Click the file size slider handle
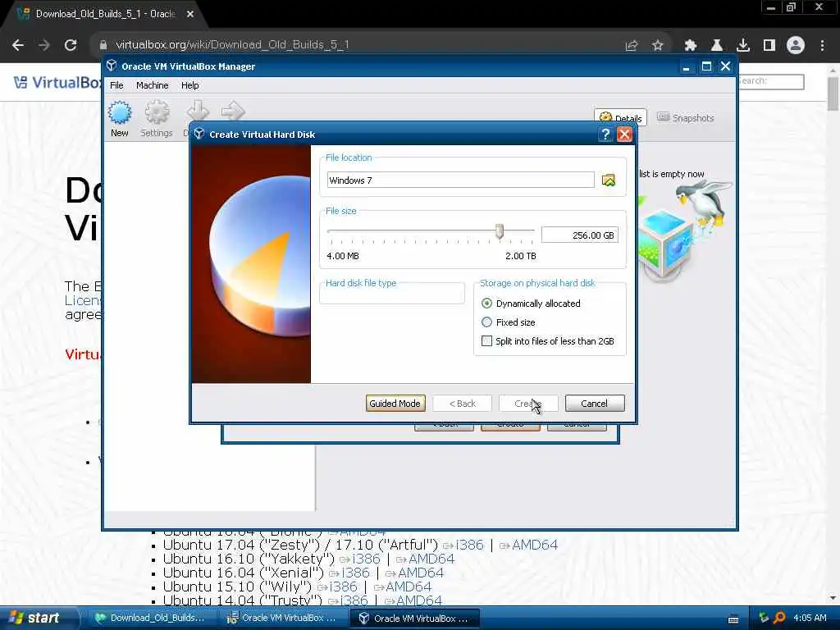The height and width of the screenshot is (630, 840). click(x=500, y=231)
